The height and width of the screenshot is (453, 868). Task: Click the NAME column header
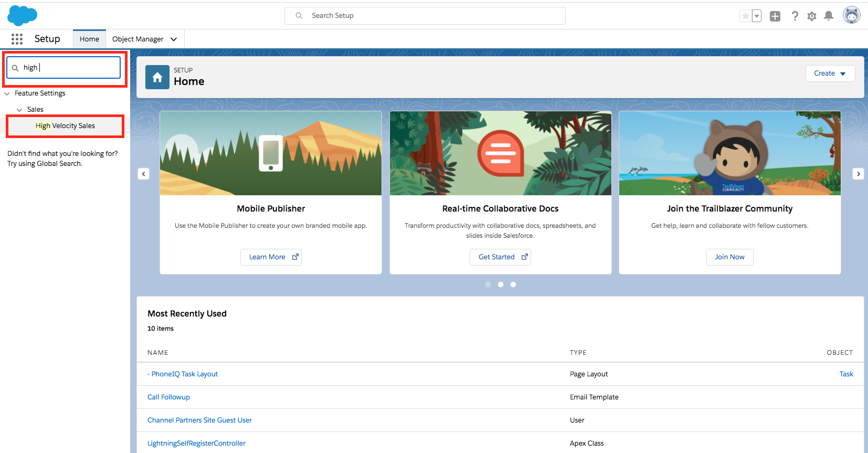pyautogui.click(x=158, y=353)
